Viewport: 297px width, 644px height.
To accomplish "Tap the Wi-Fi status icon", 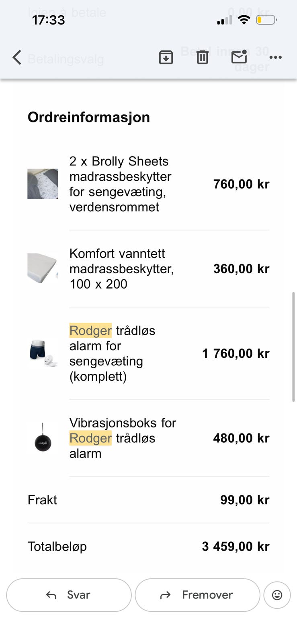I will click(x=244, y=19).
